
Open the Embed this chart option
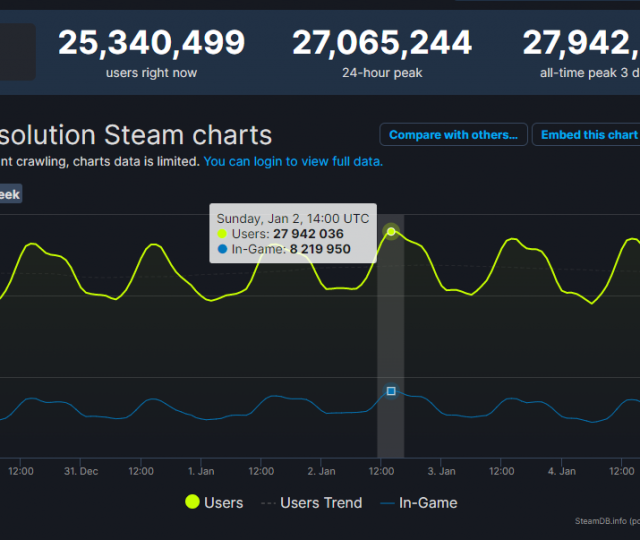588,135
